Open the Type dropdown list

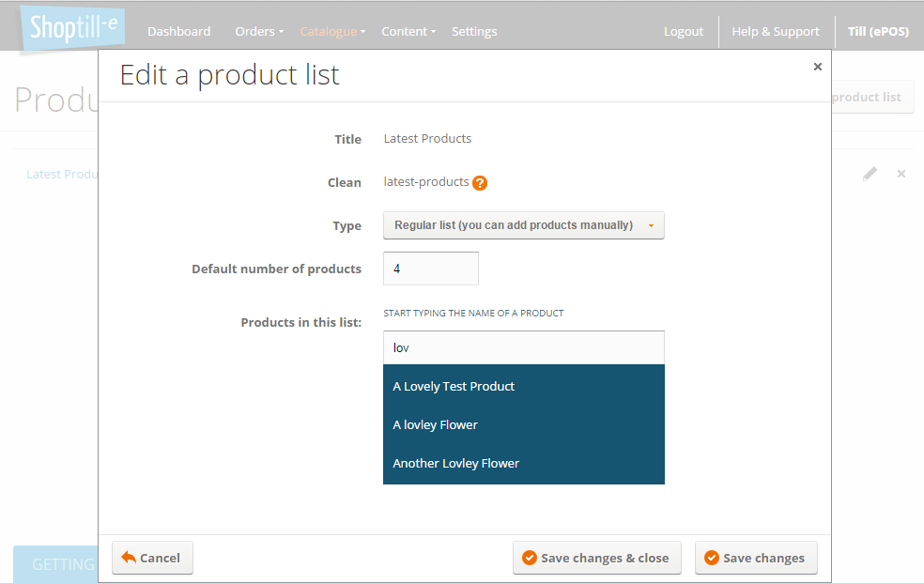point(523,225)
